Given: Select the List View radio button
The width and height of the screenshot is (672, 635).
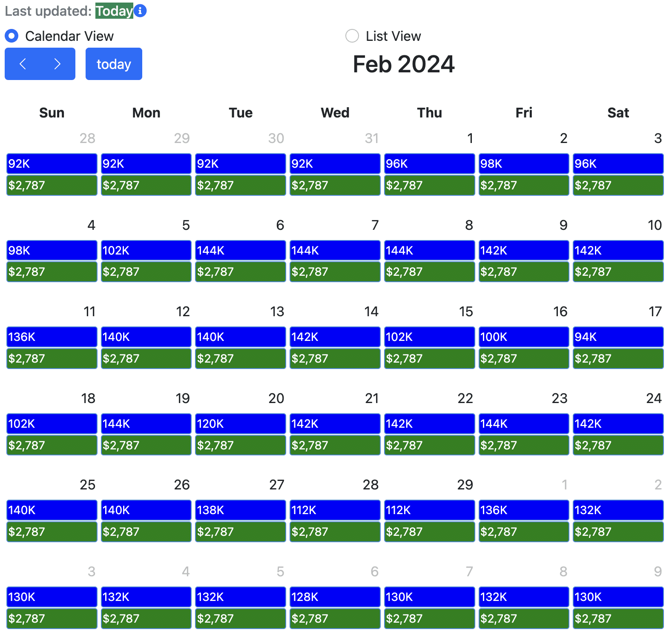Looking at the screenshot, I should (x=352, y=36).
